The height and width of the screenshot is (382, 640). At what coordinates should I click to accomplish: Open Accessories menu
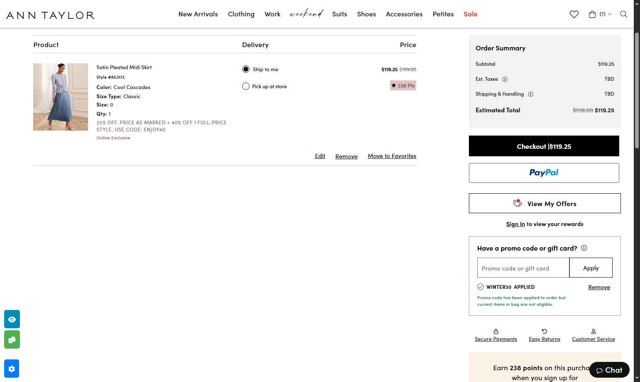pos(404,14)
